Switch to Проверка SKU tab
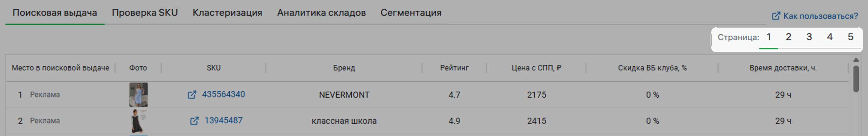The height and width of the screenshot is (136, 868). [145, 13]
